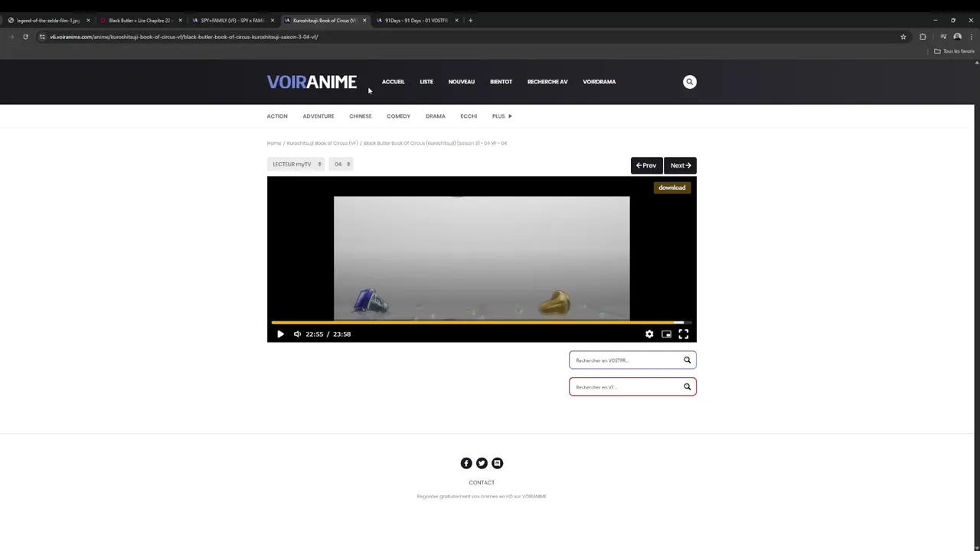The height and width of the screenshot is (551, 980).
Task: Open the Chrome three-dot menu
Action: (971, 37)
